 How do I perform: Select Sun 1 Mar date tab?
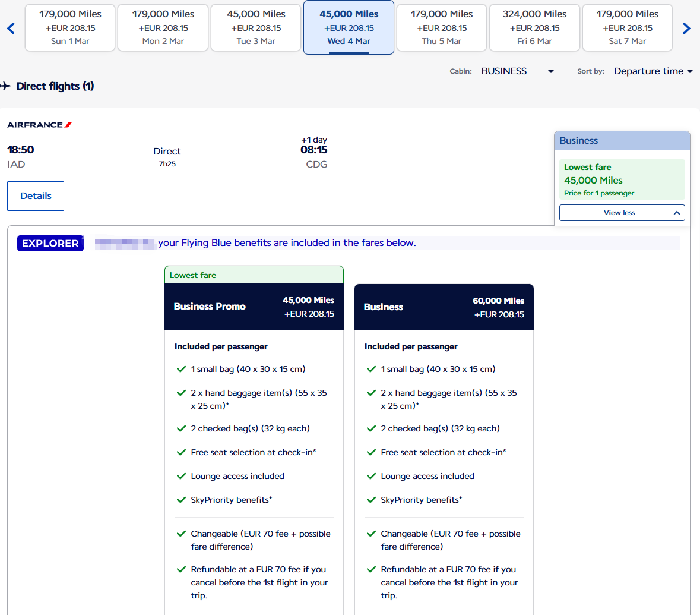point(70,28)
